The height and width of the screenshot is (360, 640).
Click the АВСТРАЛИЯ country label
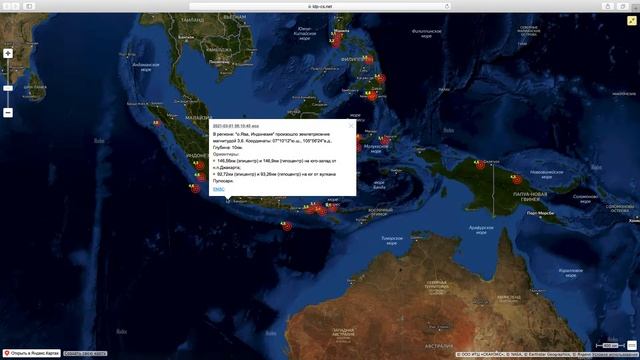(439, 346)
